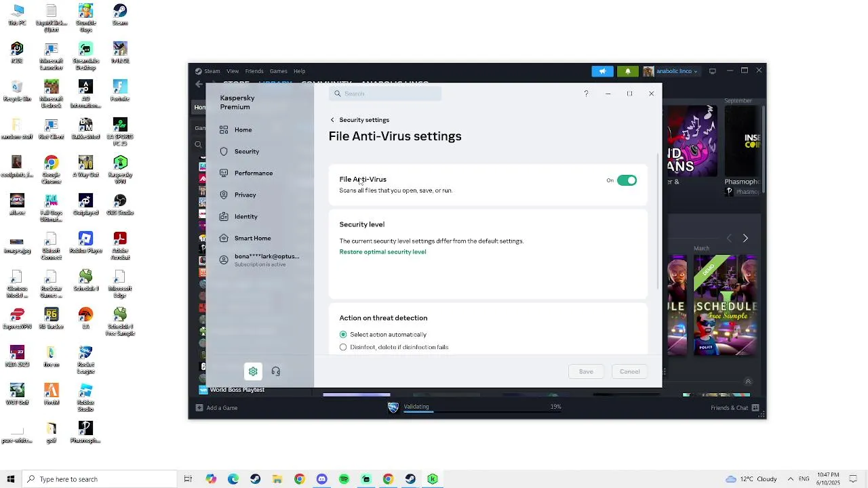
Task: Open Steam notifications bell
Action: tap(627, 71)
